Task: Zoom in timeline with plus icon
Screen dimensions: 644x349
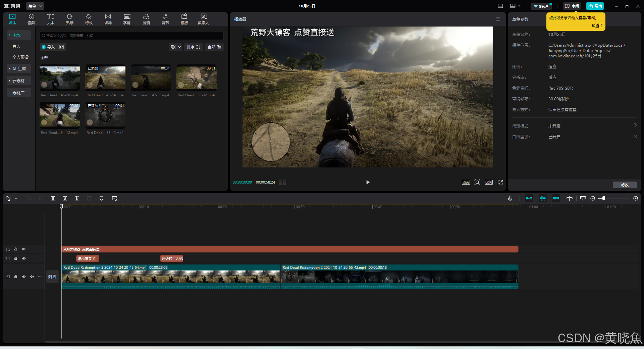Action: tap(636, 198)
